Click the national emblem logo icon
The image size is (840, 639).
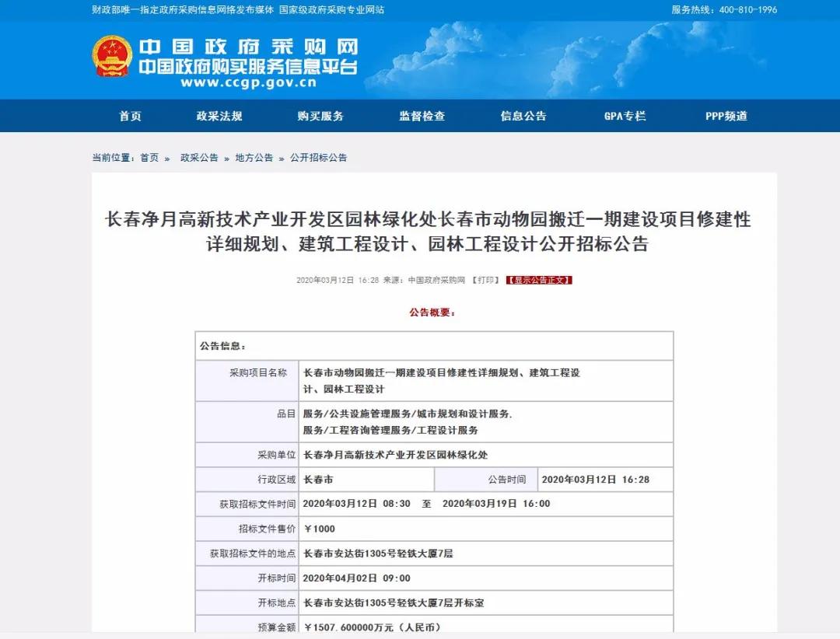112,56
